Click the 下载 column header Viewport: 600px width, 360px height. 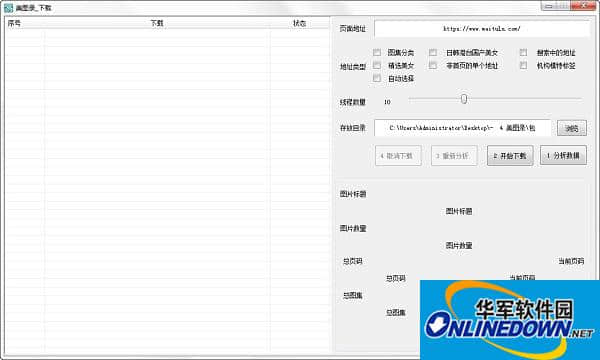157,23
